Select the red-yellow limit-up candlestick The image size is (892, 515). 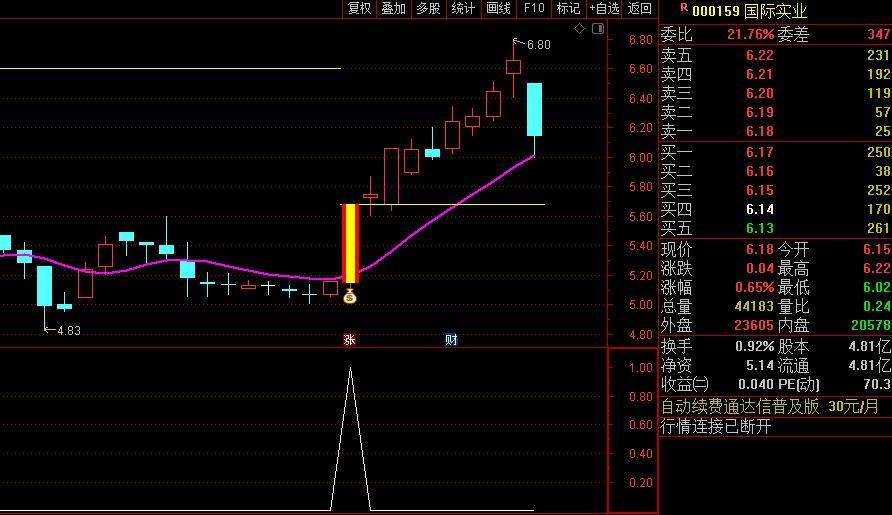[x=350, y=244]
